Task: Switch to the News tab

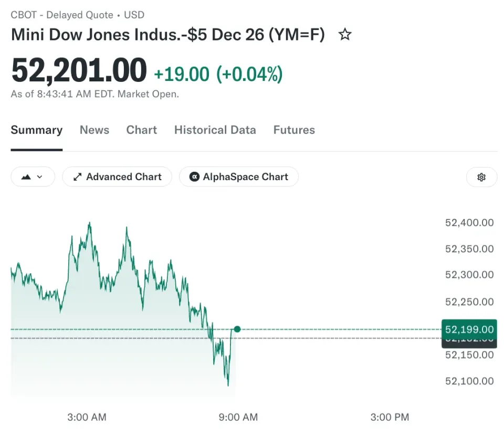Action: click(94, 130)
